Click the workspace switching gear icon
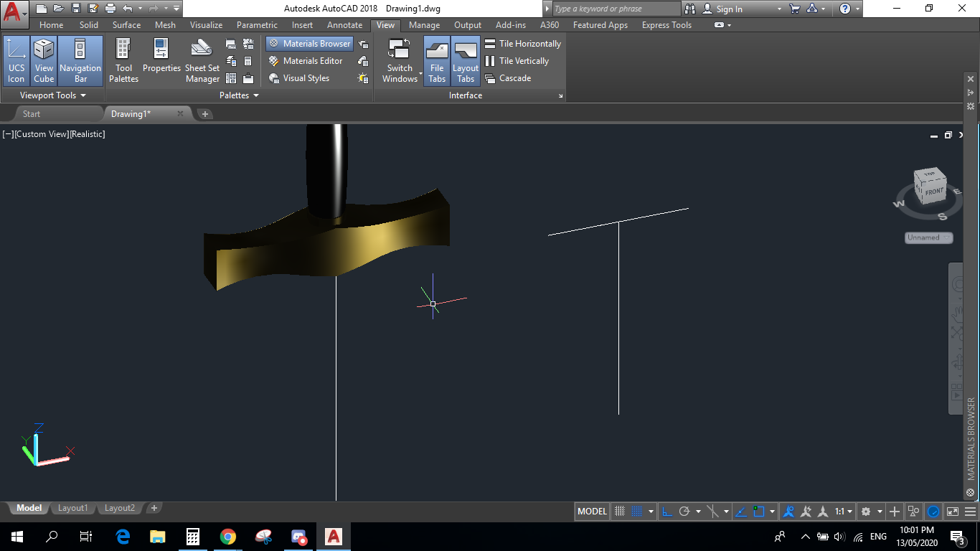The width and height of the screenshot is (980, 551). point(866,512)
